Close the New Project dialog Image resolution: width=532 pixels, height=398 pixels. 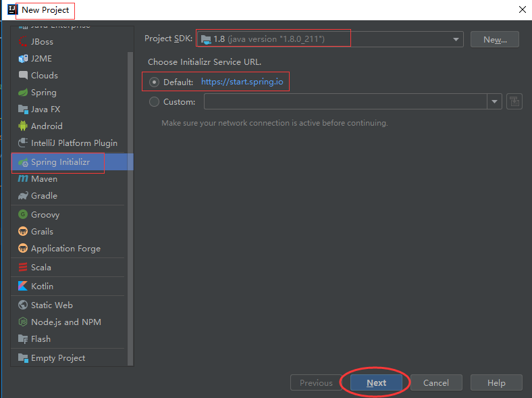pos(523,9)
